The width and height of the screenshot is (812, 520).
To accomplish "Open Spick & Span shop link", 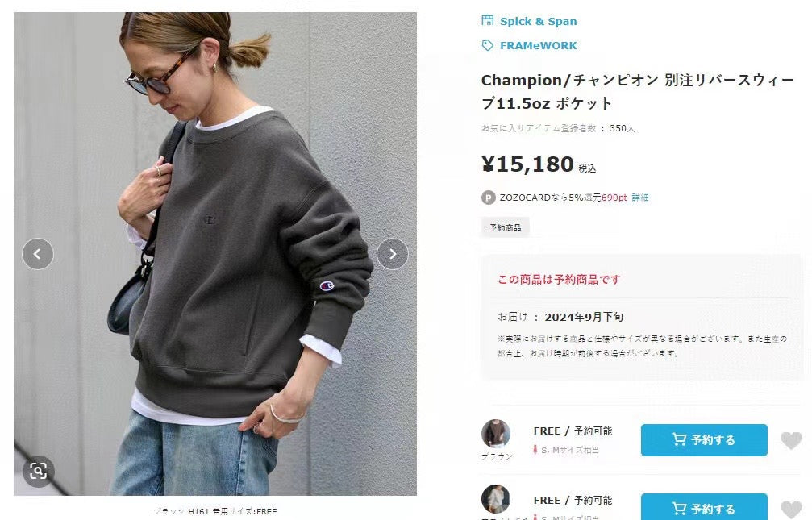I will click(538, 21).
